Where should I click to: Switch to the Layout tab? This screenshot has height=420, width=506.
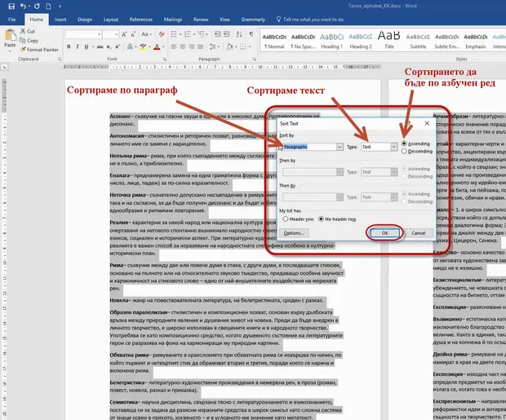[x=111, y=20]
